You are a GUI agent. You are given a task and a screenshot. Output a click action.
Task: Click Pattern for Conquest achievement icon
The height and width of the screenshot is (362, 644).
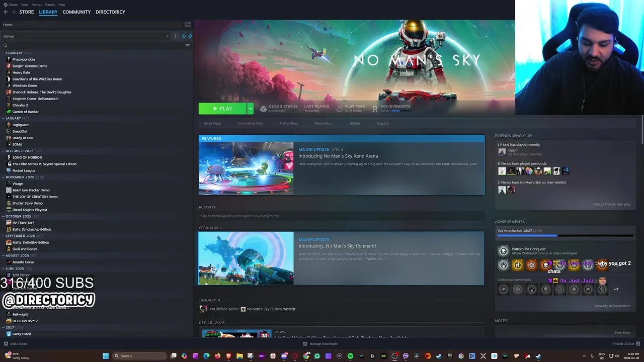(503, 251)
